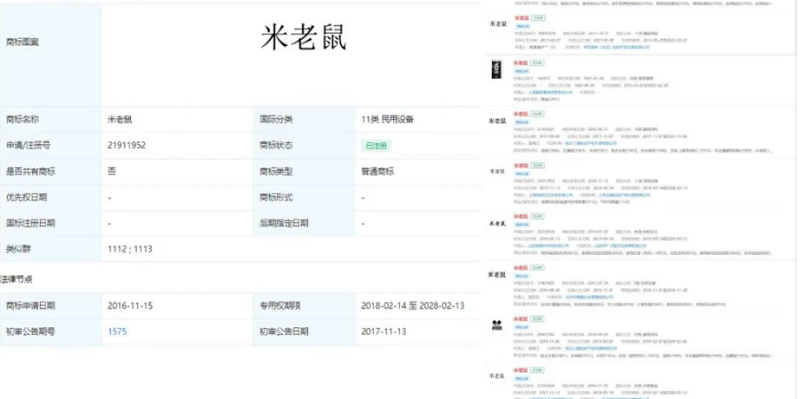
Task: Click the 是否共有商标 label cell
Action: (x=51, y=171)
